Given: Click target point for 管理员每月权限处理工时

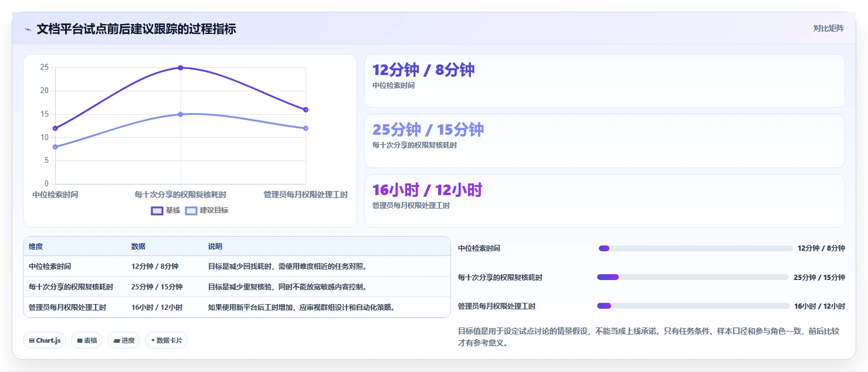Looking at the screenshot, I should pos(306,128).
